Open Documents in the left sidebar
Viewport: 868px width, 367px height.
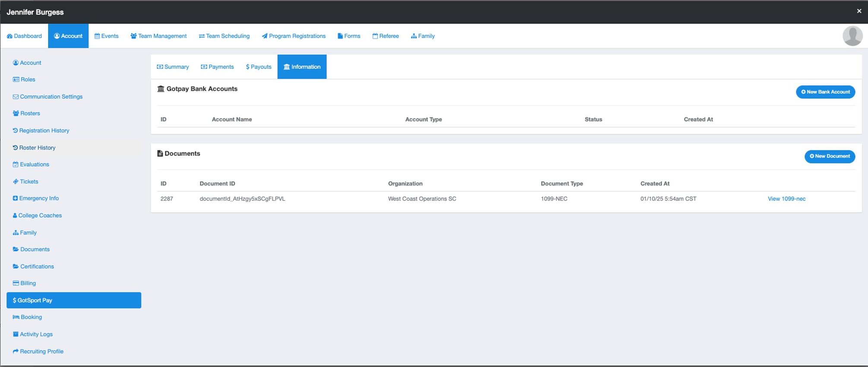tap(31, 250)
